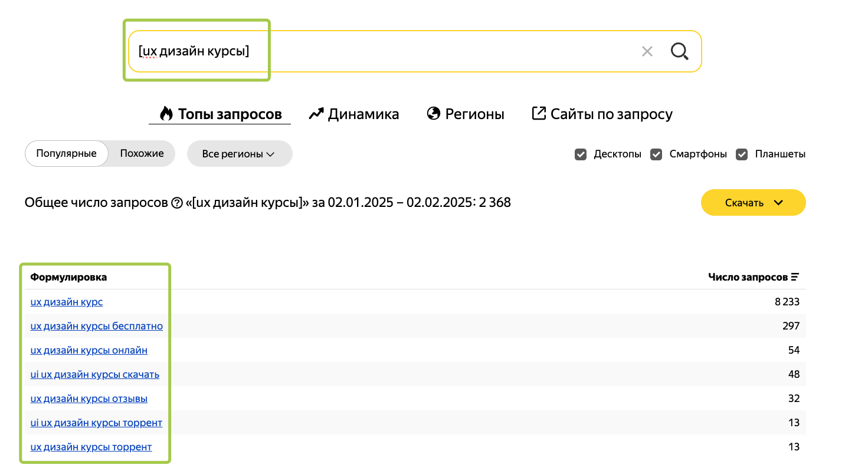Click the magnifying glass search icon
This screenshot has height=471, width=868.
pyautogui.click(x=679, y=52)
